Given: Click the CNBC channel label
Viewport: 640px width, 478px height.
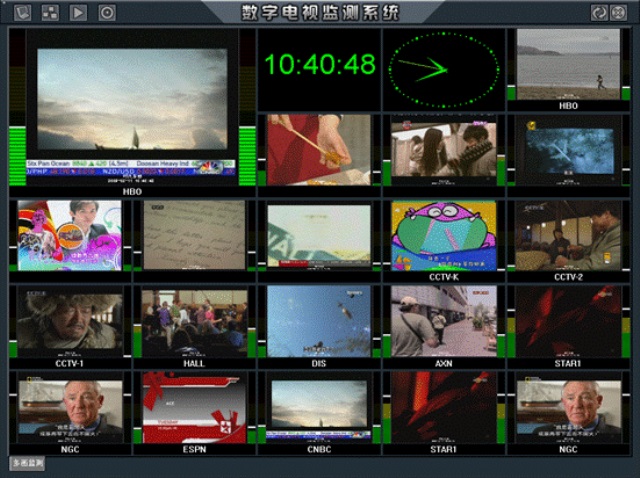Looking at the screenshot, I should (319, 449).
